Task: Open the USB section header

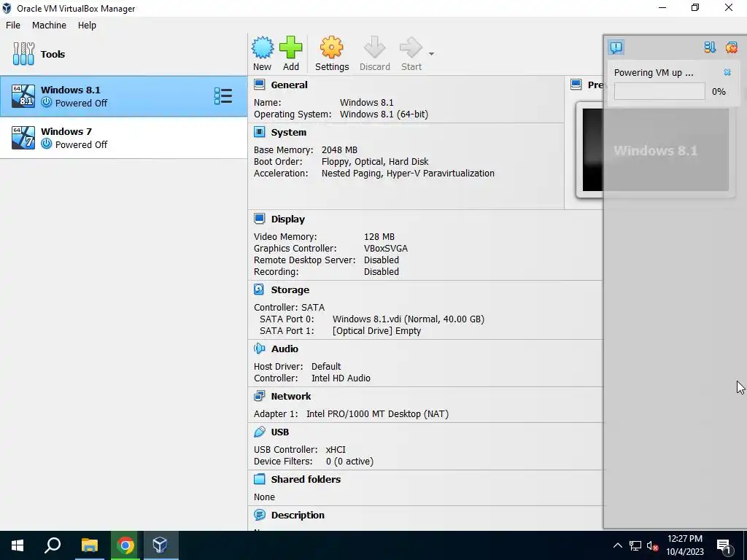Action: pos(279,432)
